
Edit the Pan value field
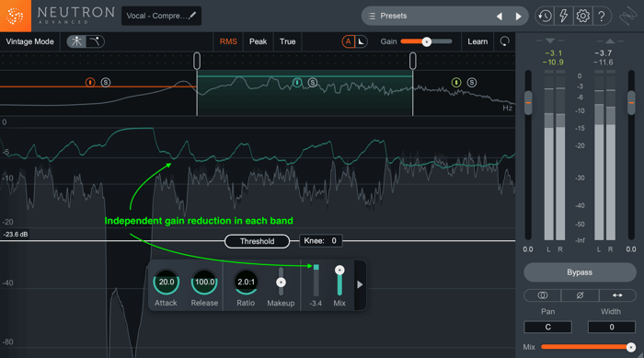548,328
